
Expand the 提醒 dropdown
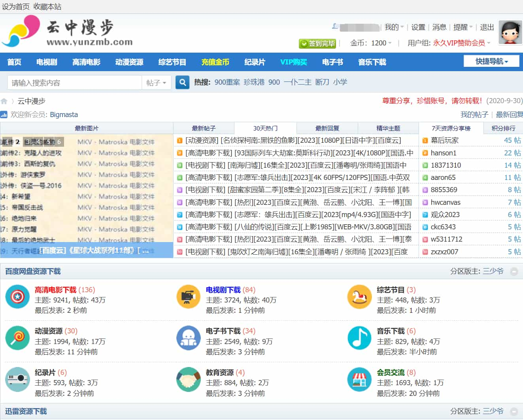tap(463, 27)
